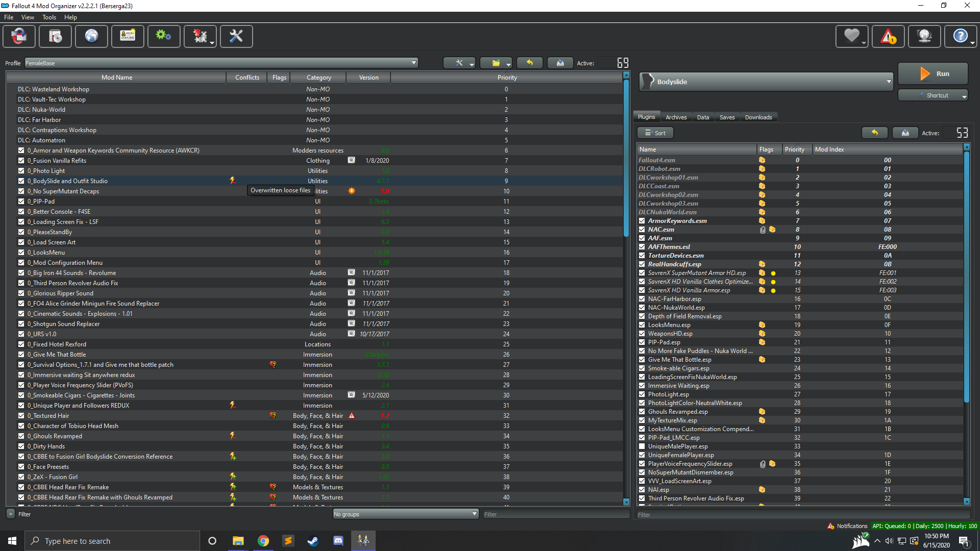Viewport: 980px width, 551px height.
Task: Expand the Tools toolbar dropdown arrow
Action: (x=212, y=43)
